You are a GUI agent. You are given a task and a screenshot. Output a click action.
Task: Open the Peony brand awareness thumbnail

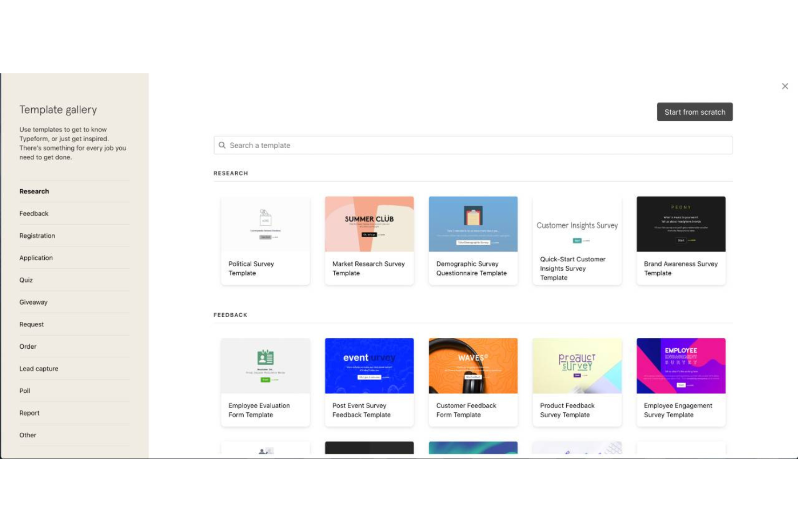point(681,224)
